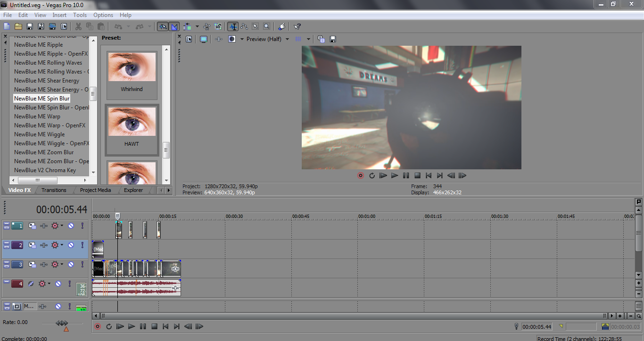Click track 2 Track Motion icon

click(x=32, y=245)
